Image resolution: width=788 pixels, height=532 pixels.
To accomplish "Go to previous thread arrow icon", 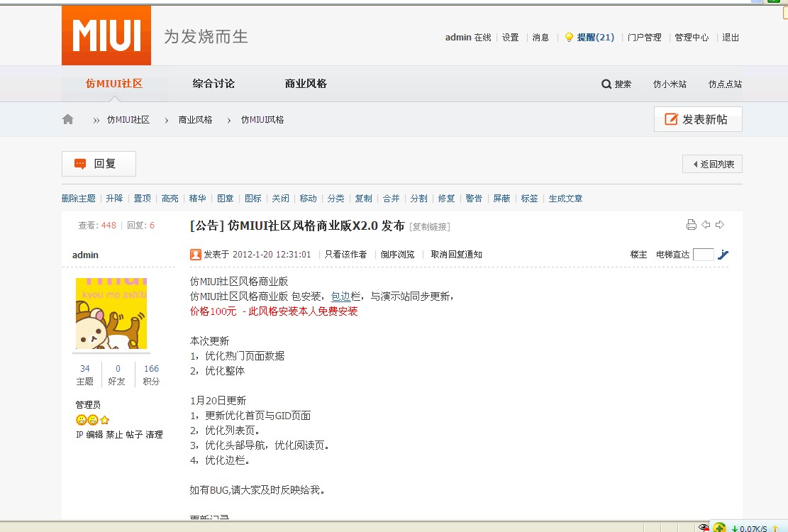I will (x=706, y=225).
